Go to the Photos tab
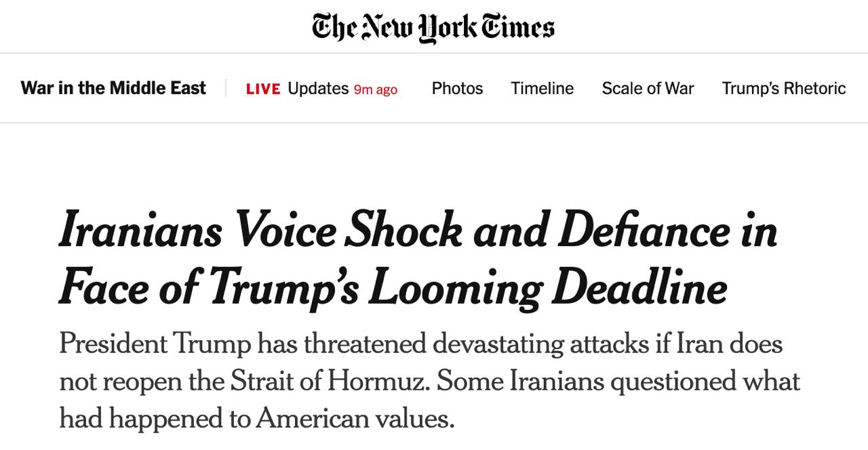The image size is (868, 450). click(x=457, y=88)
